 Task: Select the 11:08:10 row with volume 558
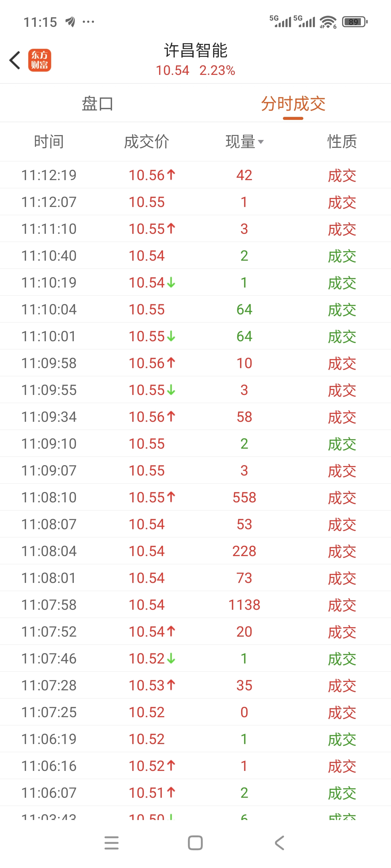195,497
